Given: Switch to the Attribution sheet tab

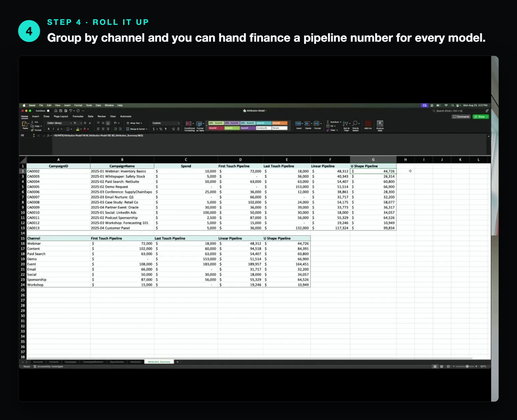Looking at the screenshot, I should click(136, 362).
